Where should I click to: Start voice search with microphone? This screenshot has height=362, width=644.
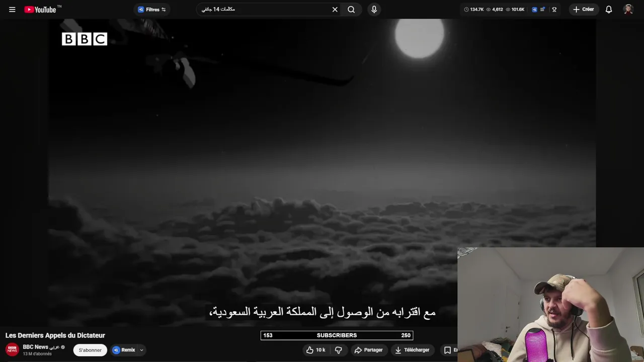374,10
